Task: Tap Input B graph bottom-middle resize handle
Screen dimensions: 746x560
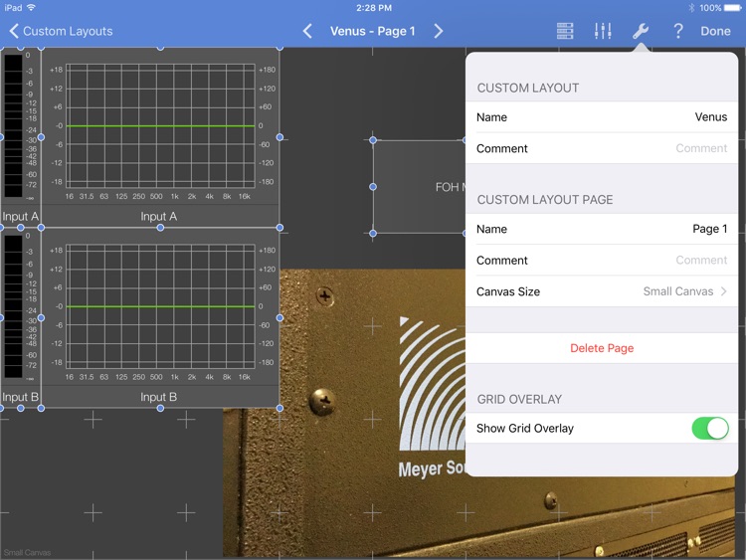Action: pyautogui.click(x=160, y=408)
